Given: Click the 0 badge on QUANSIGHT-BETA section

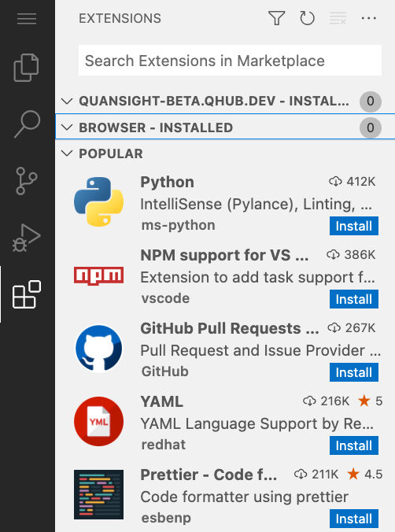Looking at the screenshot, I should coord(371,101).
